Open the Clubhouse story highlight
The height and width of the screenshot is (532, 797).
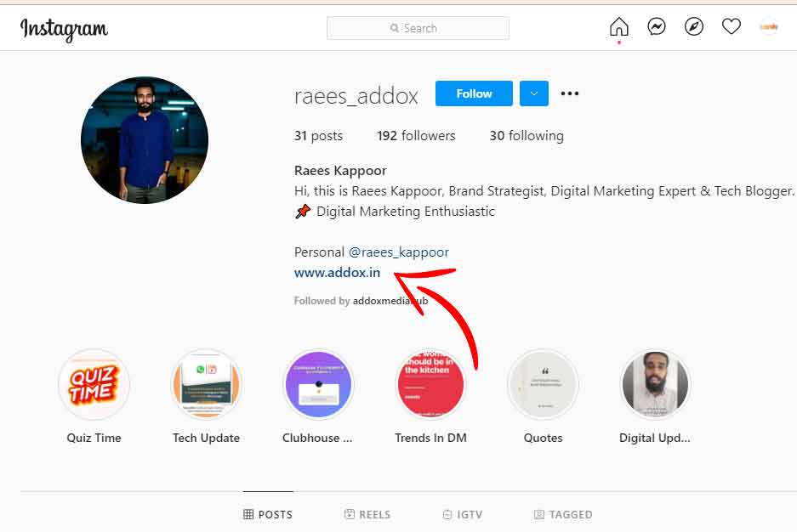point(318,384)
